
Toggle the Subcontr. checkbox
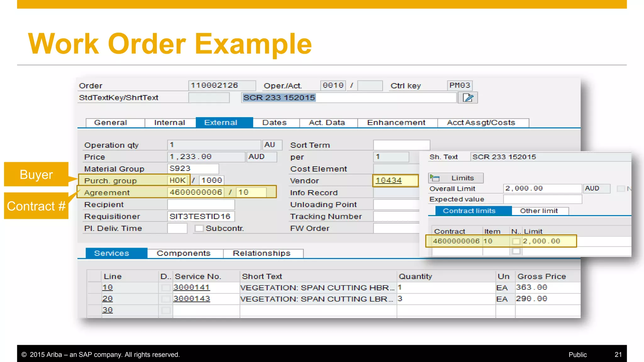199,228
